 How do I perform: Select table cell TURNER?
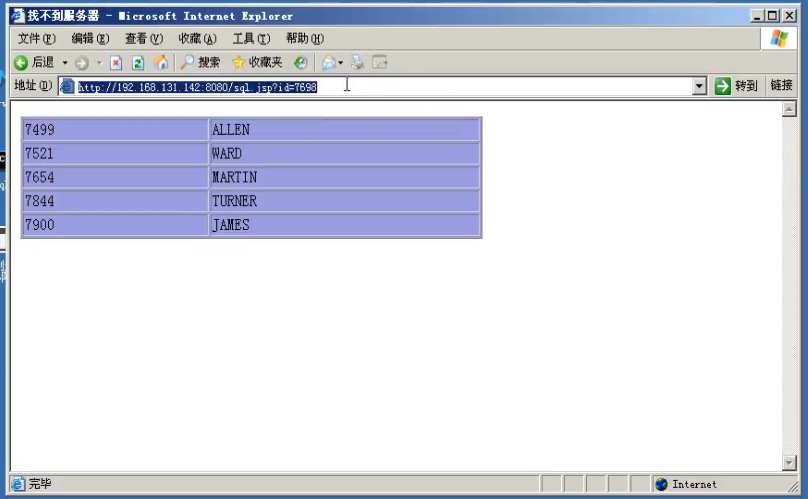pos(345,201)
